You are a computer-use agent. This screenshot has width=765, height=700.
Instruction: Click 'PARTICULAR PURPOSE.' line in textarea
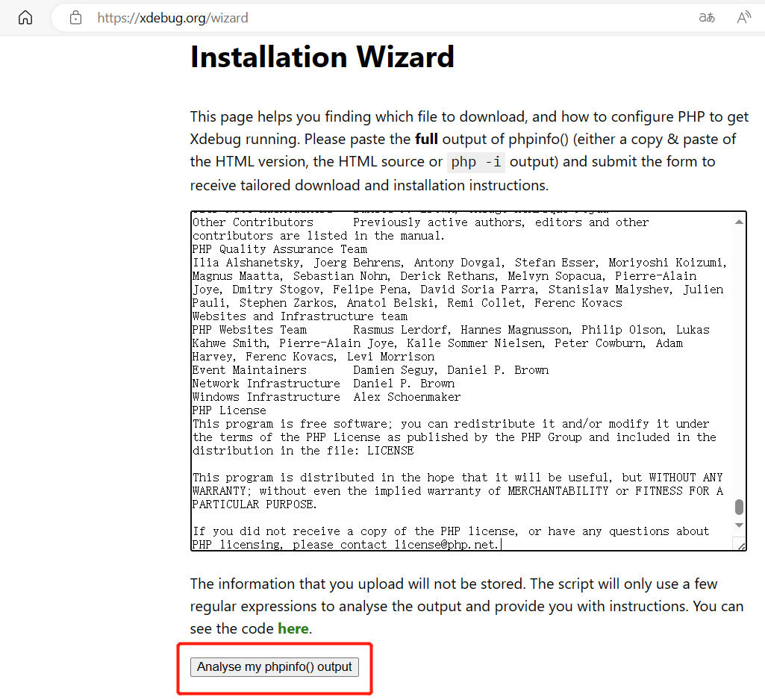[x=255, y=504]
